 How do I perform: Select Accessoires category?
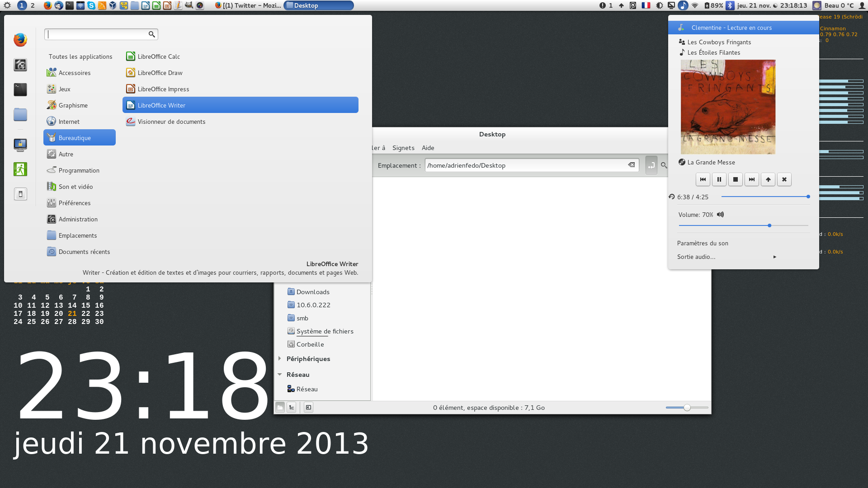pos(80,73)
